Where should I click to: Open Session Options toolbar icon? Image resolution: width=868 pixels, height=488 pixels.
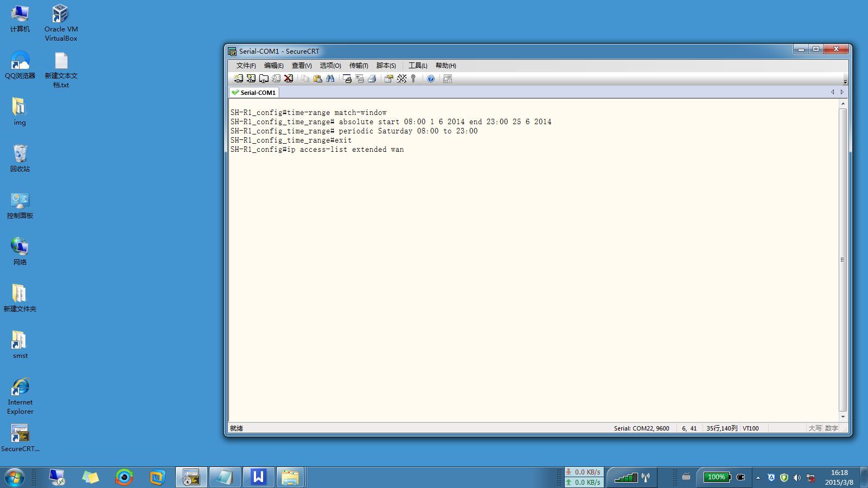click(x=388, y=79)
